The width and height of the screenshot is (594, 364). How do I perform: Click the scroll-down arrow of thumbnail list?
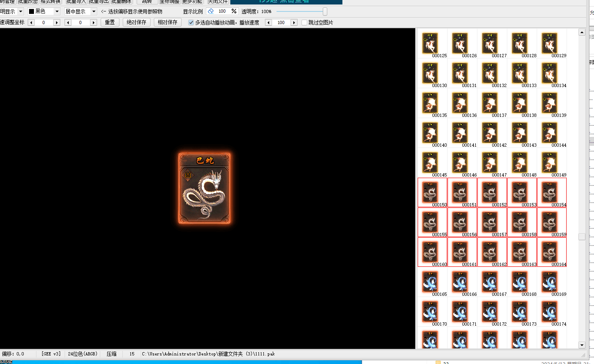coord(582,345)
